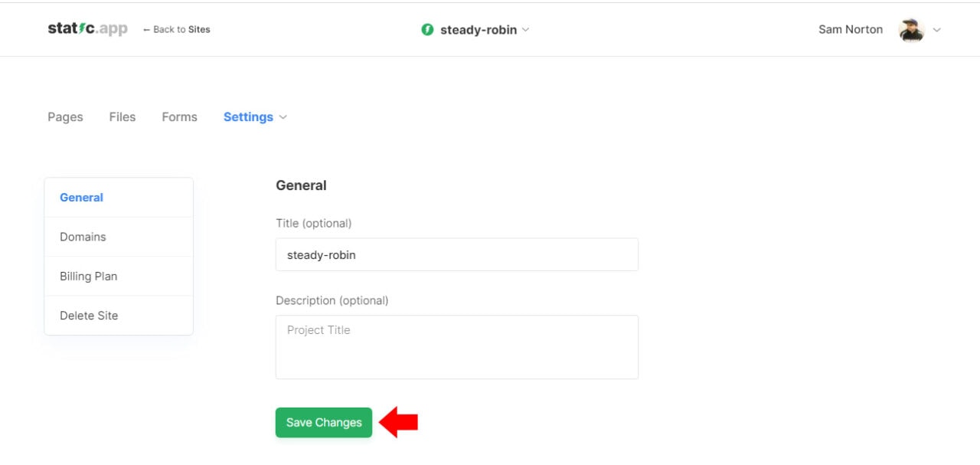
Task: Click the static.app logo in the header
Action: (x=86, y=28)
